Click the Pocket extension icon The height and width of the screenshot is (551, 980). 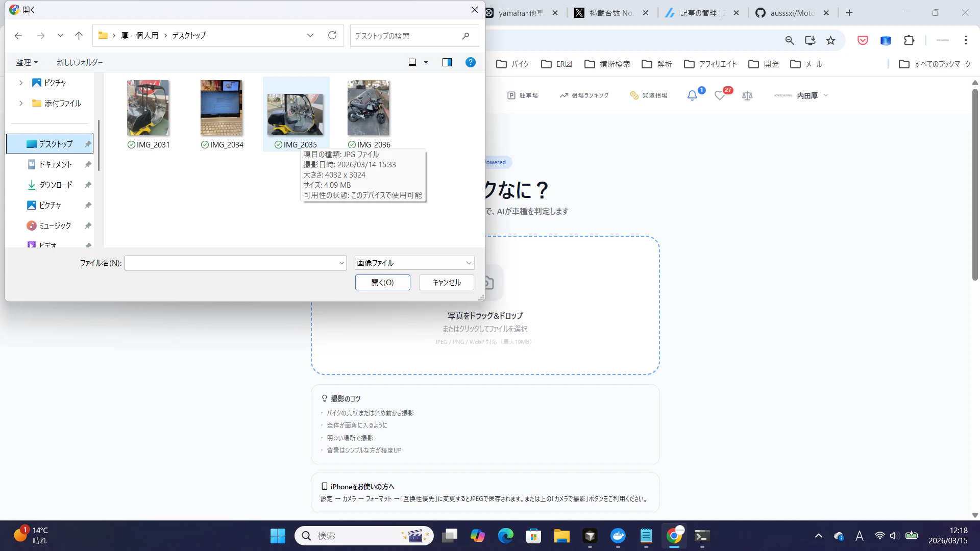[863, 40]
